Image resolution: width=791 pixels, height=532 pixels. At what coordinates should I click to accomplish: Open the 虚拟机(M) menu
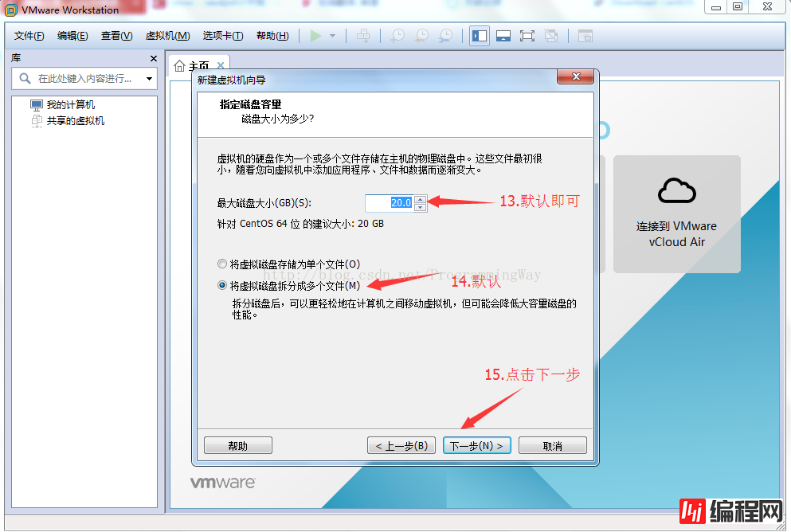[x=167, y=36]
